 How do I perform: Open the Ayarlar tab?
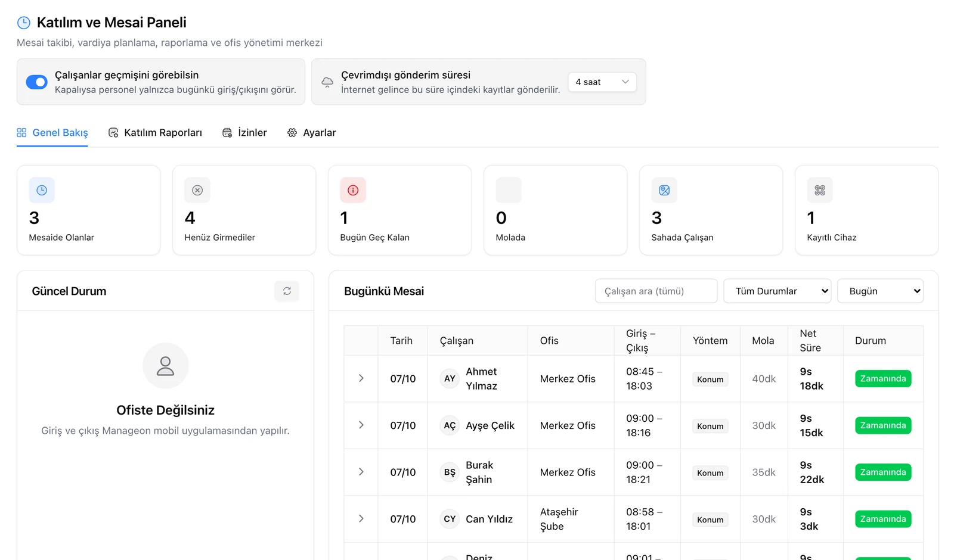pos(312,133)
